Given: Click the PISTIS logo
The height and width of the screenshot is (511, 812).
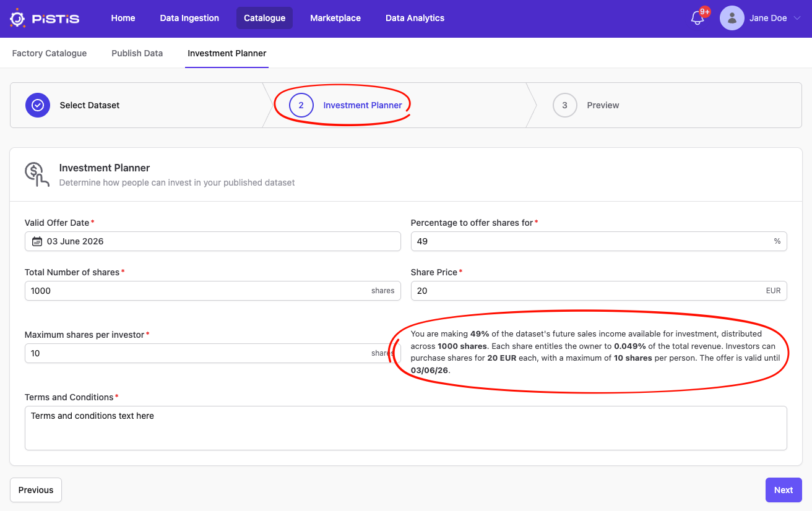Looking at the screenshot, I should 45,18.
